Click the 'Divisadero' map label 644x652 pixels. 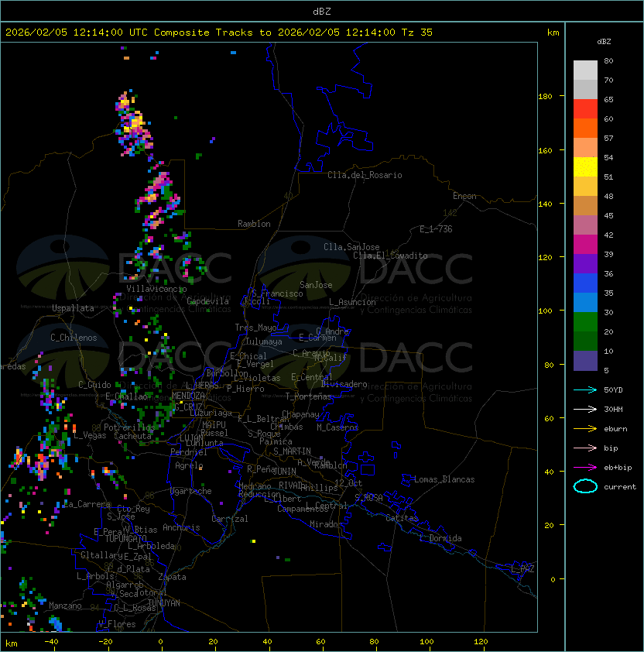coord(344,384)
